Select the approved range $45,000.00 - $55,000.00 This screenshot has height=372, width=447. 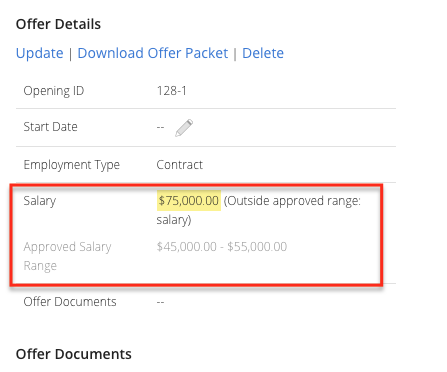pos(222,247)
